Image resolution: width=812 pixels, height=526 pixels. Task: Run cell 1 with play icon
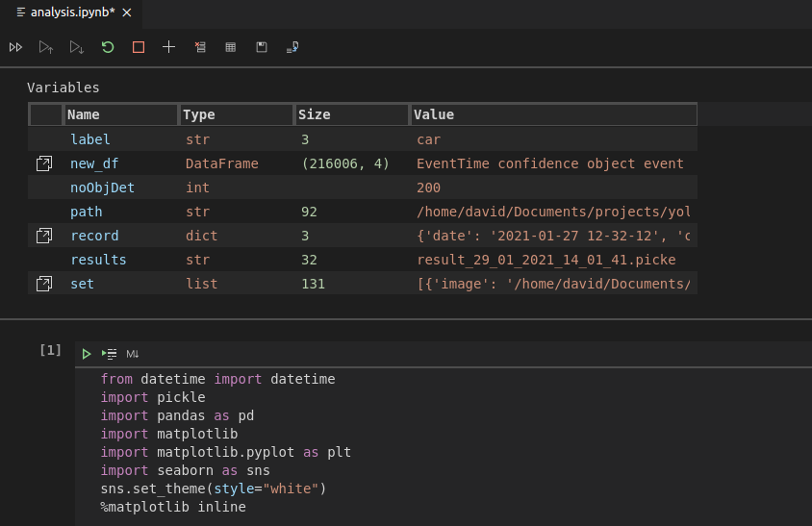point(87,354)
